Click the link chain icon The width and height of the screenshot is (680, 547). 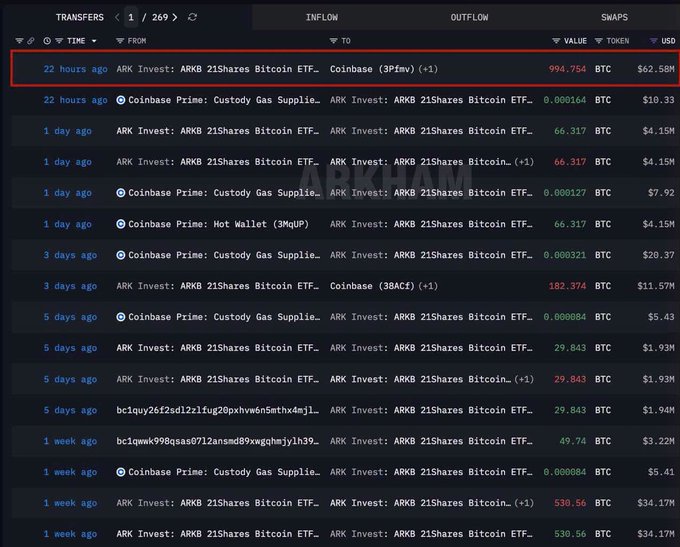[x=31, y=41]
